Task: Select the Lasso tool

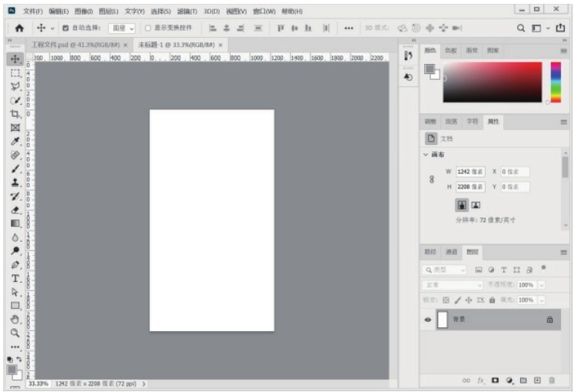Action: [x=15, y=86]
